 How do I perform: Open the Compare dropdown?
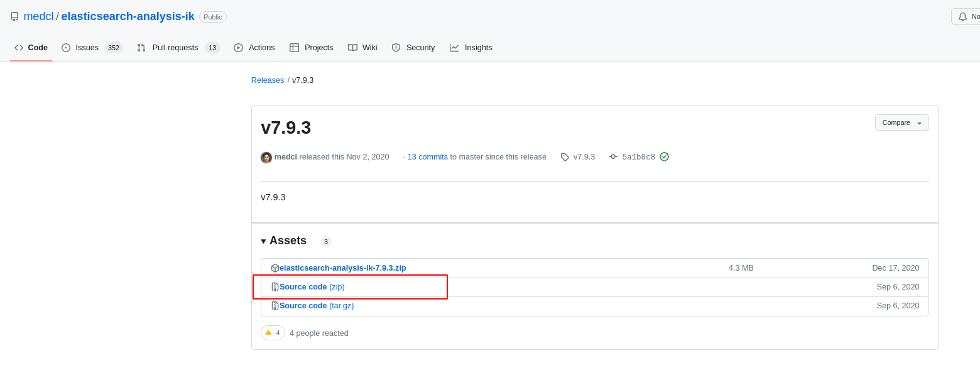click(x=901, y=122)
